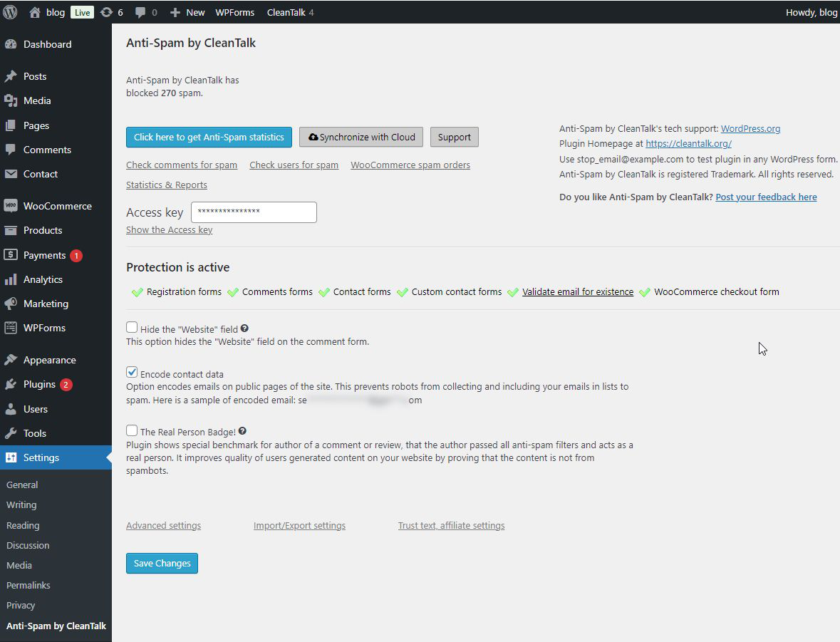Open Reading settings submenu
The image size is (840, 642).
coord(23,526)
